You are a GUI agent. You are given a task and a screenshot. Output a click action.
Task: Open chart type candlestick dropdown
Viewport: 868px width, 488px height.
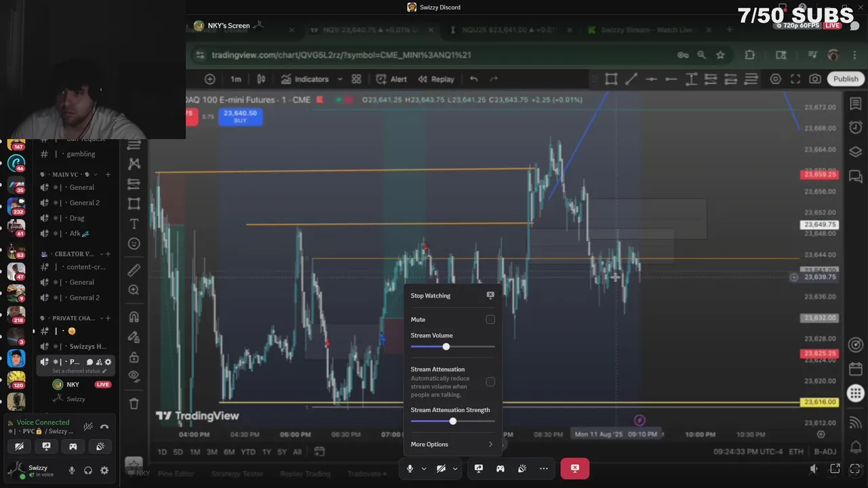tap(261, 79)
